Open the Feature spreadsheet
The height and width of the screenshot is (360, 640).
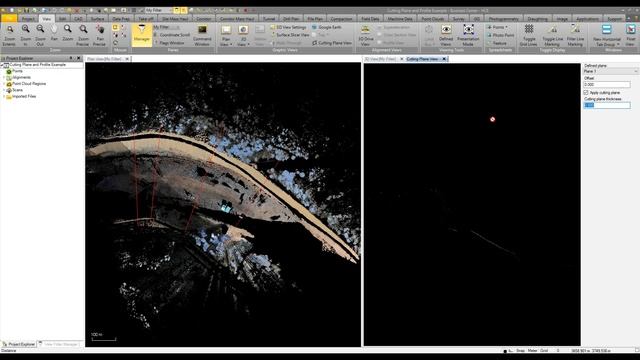pyautogui.click(x=497, y=43)
